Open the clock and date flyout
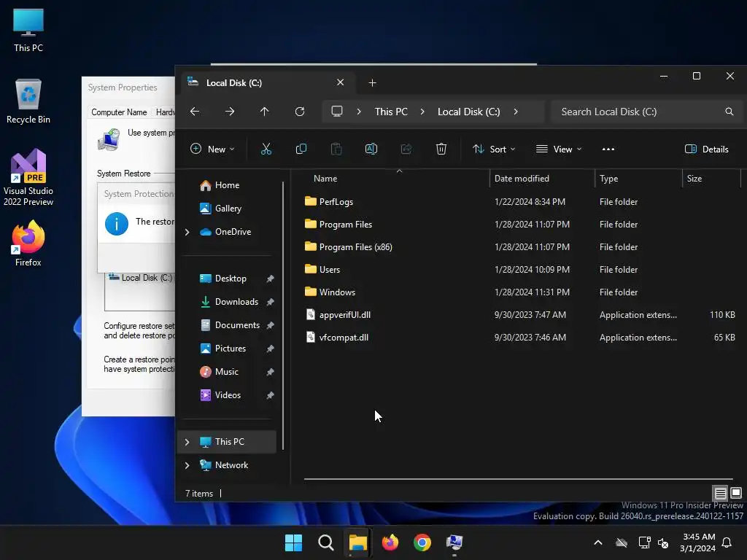The width and height of the screenshot is (747, 560). (698, 542)
